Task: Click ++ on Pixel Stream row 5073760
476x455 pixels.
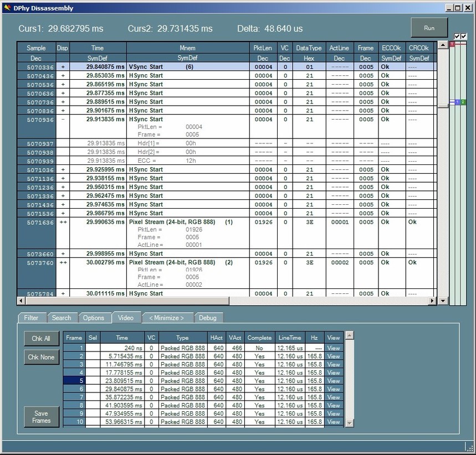Action: 63,262
